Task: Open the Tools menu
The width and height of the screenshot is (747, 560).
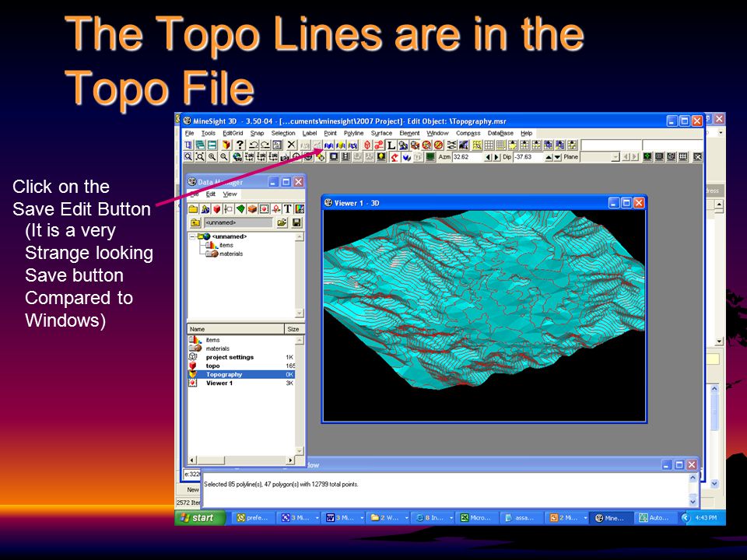Action: pyautogui.click(x=209, y=133)
